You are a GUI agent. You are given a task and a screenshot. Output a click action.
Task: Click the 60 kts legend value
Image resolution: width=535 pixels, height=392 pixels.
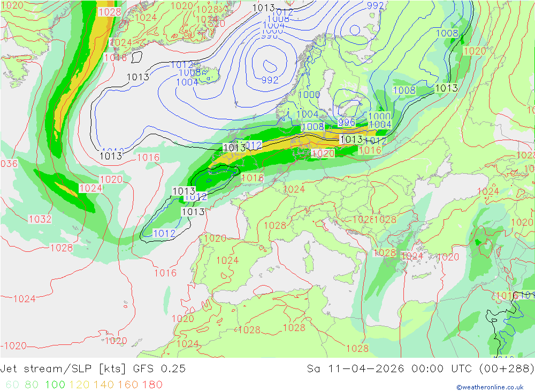tap(12, 385)
